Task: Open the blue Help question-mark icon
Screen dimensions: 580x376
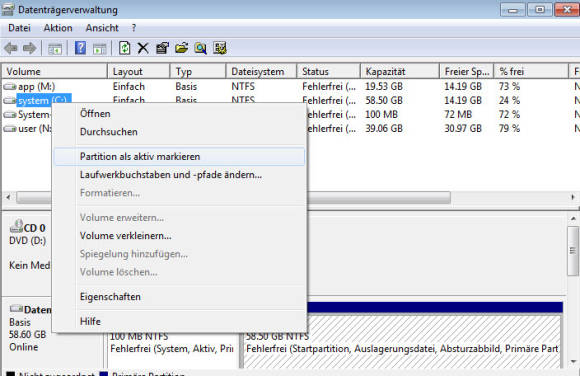Action: point(80,48)
